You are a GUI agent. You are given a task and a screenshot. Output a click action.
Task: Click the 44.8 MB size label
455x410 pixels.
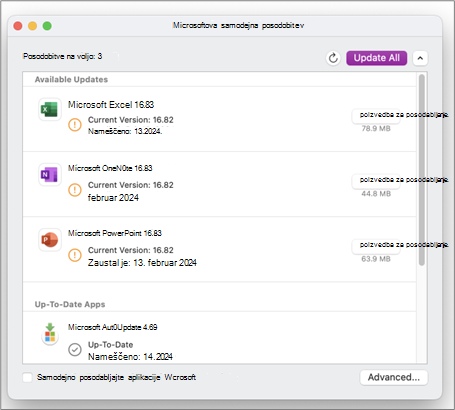click(x=376, y=194)
